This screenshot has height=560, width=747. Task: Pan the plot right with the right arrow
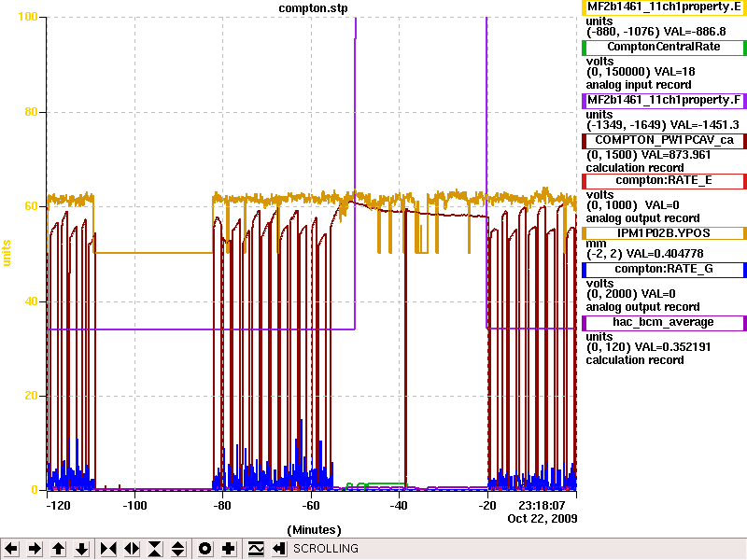tap(35, 549)
